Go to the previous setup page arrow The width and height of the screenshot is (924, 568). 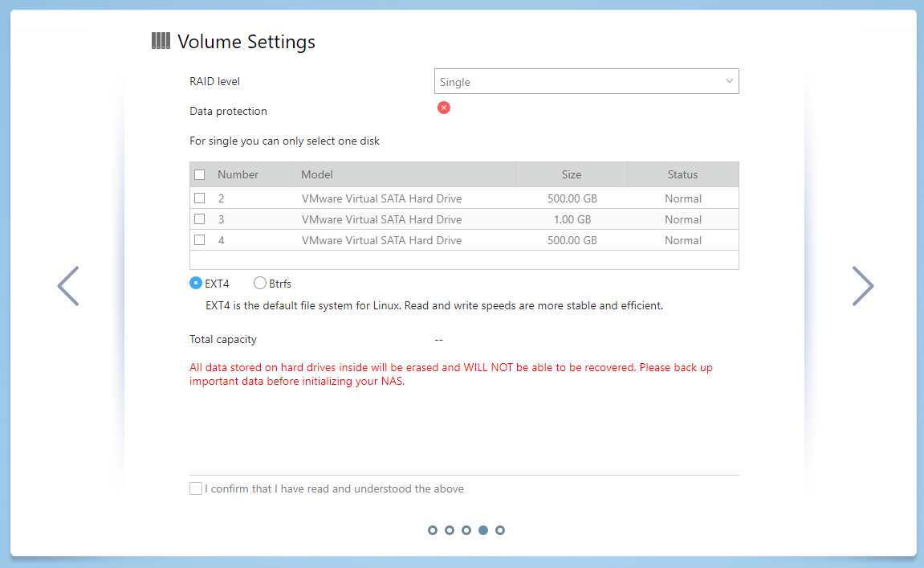coord(68,286)
